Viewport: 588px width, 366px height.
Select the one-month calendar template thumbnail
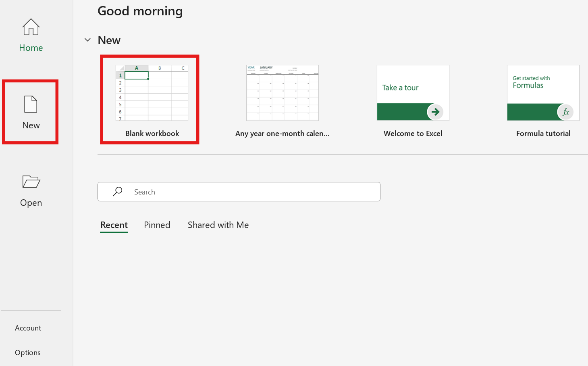[282, 93]
